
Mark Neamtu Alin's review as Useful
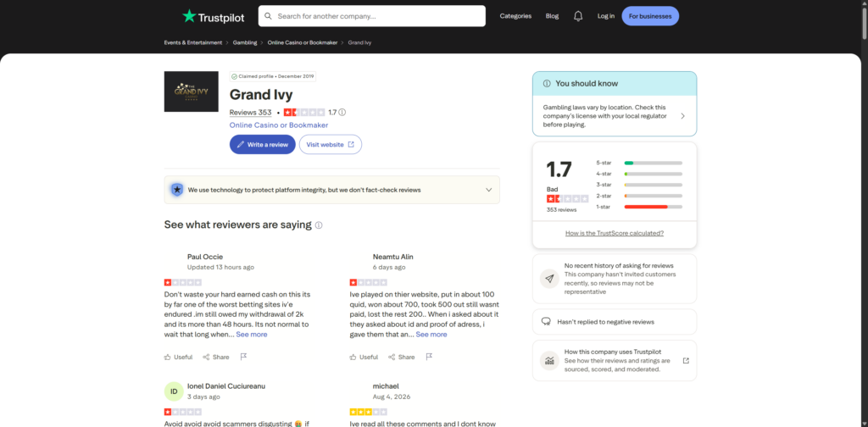coord(364,358)
